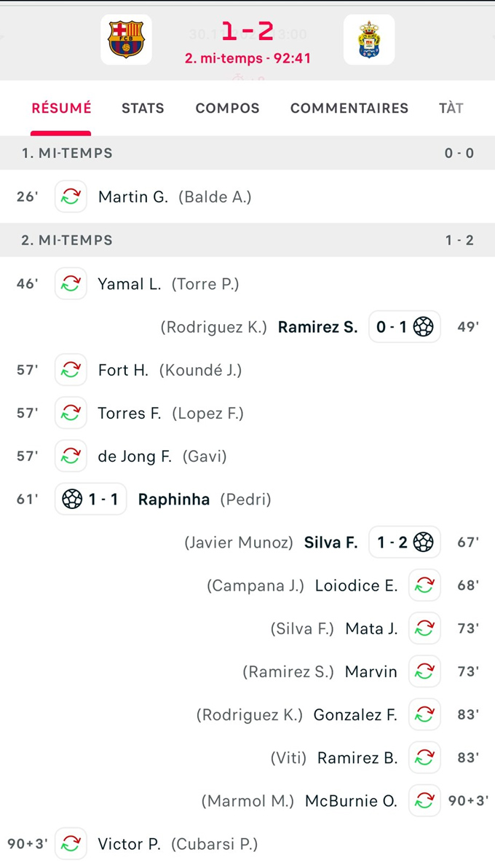Tap the substitution icon next to Yamal L.
Image resolution: width=495 pixels, height=868 pixels.
pyautogui.click(x=71, y=284)
